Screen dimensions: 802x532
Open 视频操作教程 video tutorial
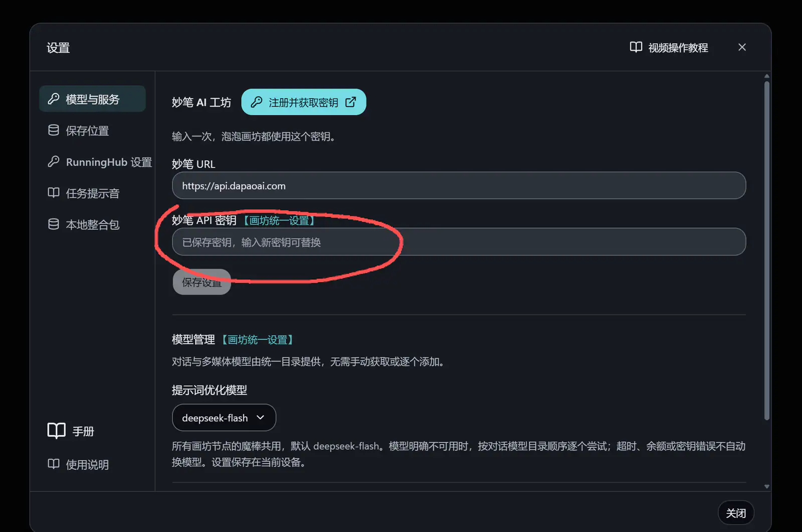(x=669, y=47)
